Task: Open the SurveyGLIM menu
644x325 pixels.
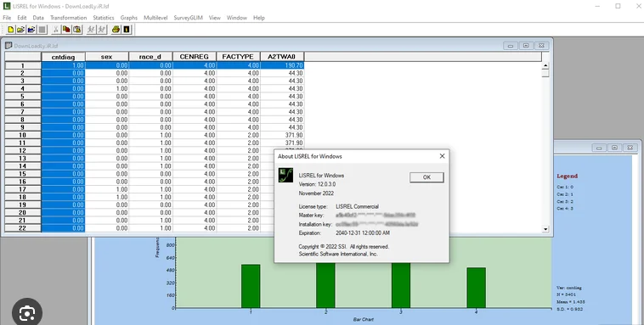Action: 188,18
